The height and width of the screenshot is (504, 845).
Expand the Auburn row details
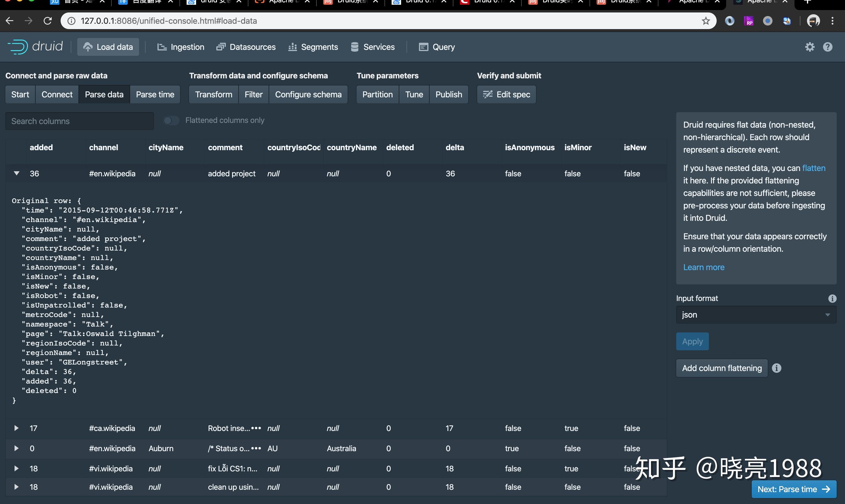(16, 448)
